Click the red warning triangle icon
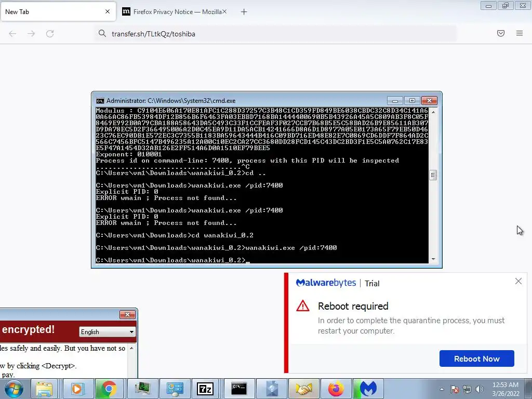The width and height of the screenshot is (532, 399). point(303,305)
